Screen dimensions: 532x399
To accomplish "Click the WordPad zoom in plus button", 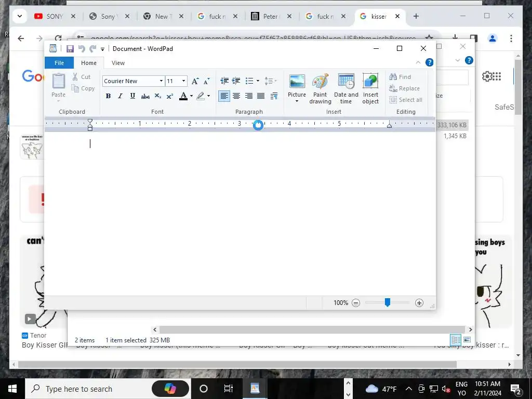I will pyautogui.click(x=419, y=303).
